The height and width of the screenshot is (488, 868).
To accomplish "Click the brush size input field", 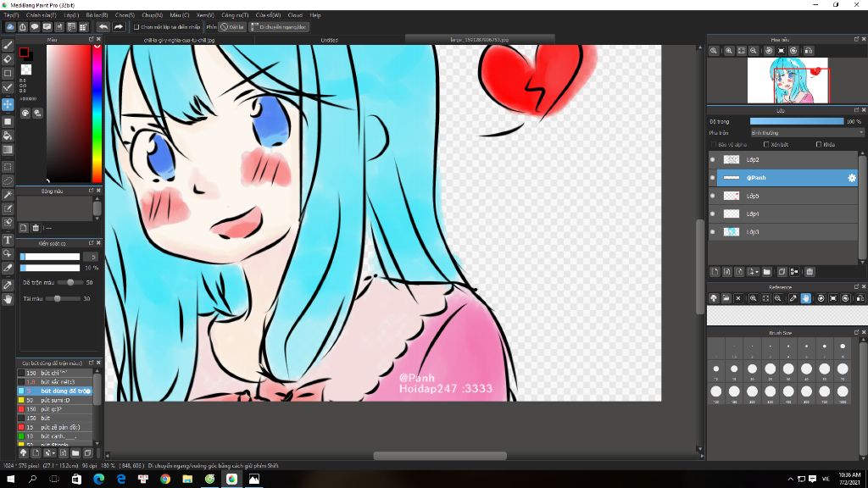I will (x=90, y=257).
